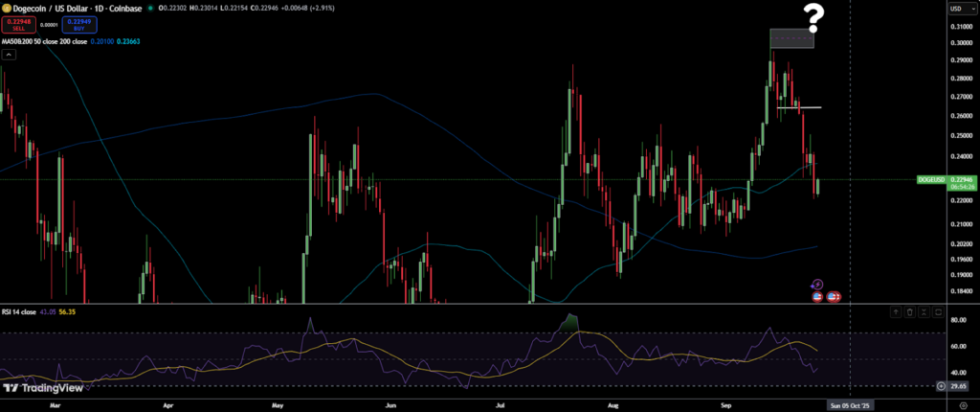Click the Aug label on time axis

pos(613,405)
